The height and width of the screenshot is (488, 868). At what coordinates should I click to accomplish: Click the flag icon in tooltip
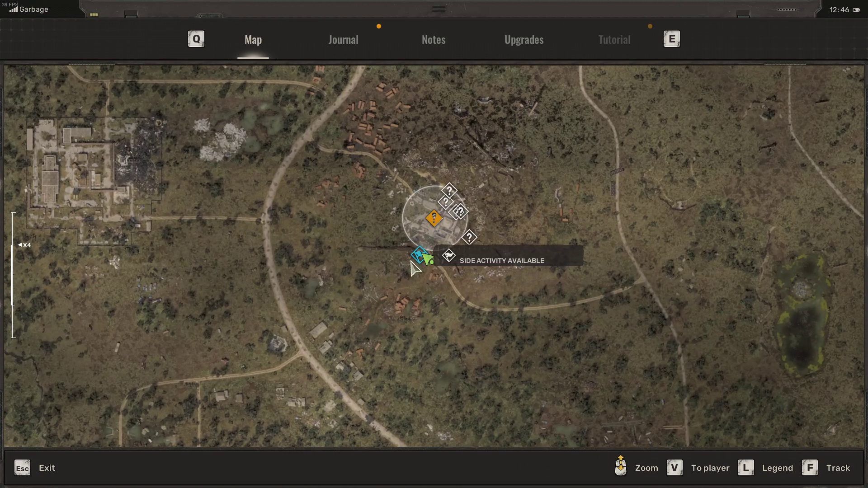448,256
